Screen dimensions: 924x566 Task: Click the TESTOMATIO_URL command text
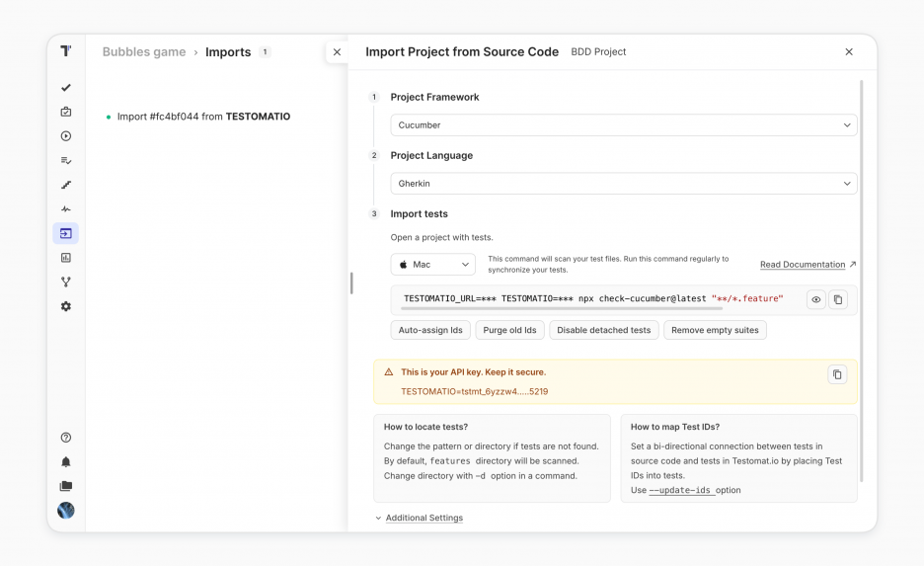(x=449, y=298)
